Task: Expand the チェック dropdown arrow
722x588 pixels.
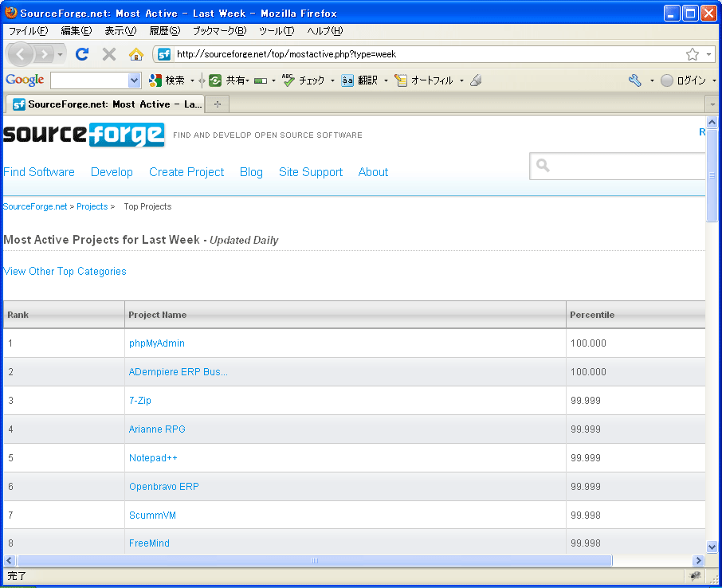Action: (332, 80)
